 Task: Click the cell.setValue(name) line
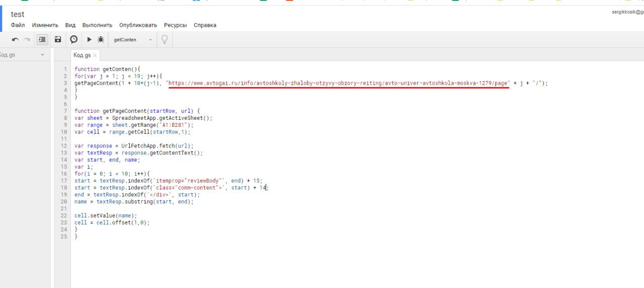coord(106,215)
